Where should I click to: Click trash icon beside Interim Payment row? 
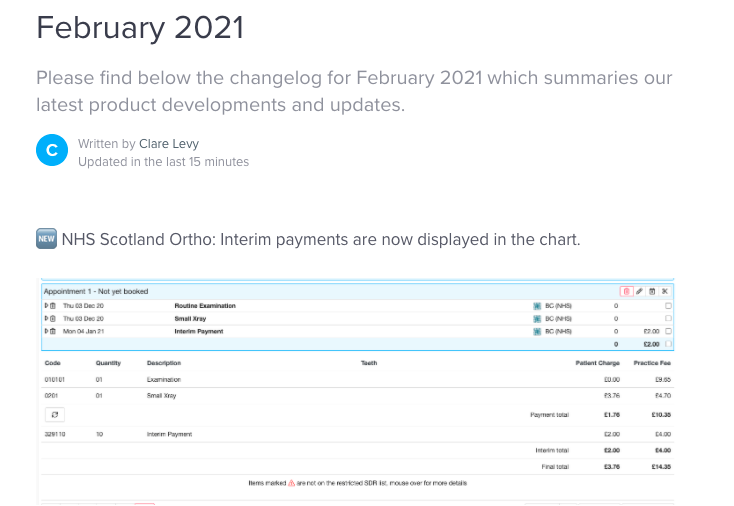(x=54, y=331)
